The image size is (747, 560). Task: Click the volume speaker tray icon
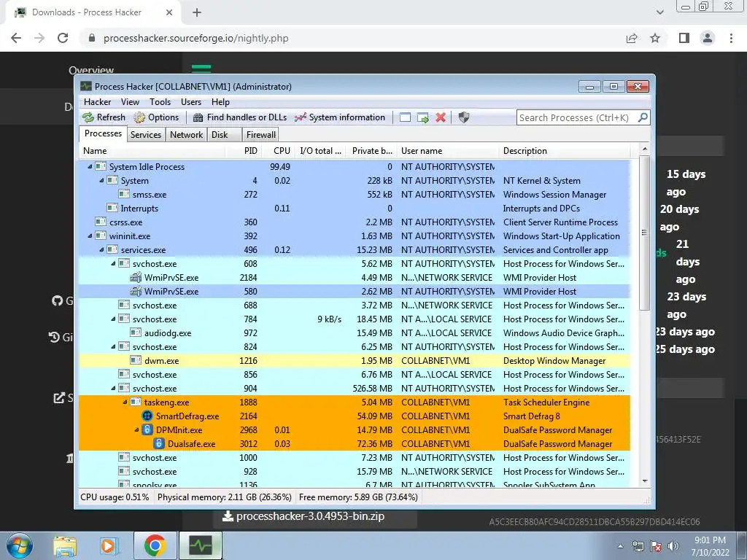point(673,546)
